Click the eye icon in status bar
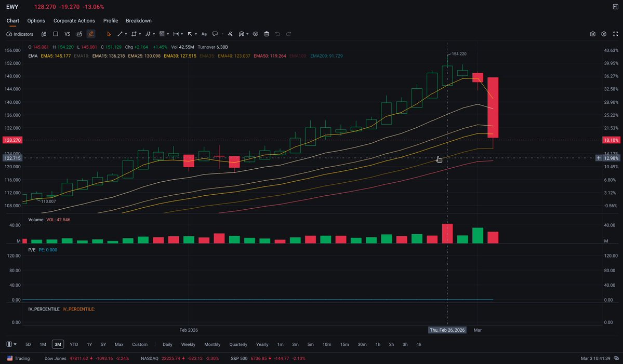 tap(616, 358)
